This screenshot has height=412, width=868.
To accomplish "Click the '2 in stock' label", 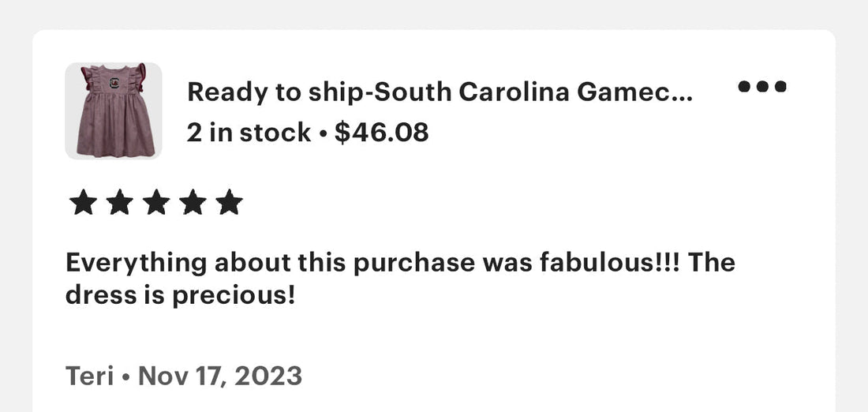I will tap(249, 133).
